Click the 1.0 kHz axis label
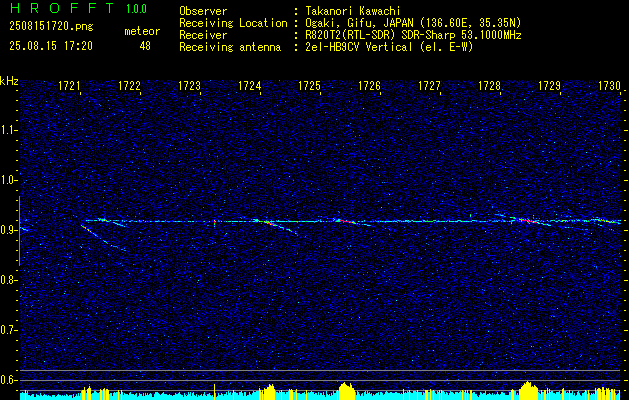 pos(8,180)
